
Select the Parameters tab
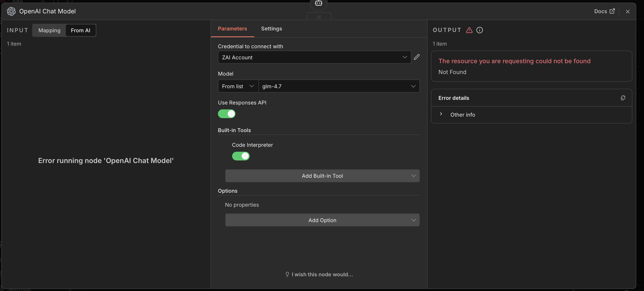tap(232, 29)
